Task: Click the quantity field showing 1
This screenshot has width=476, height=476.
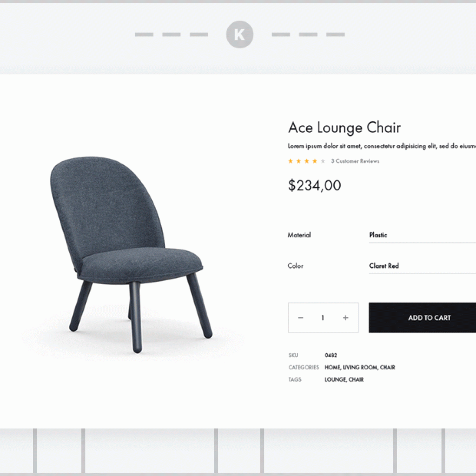Action: coord(323,318)
